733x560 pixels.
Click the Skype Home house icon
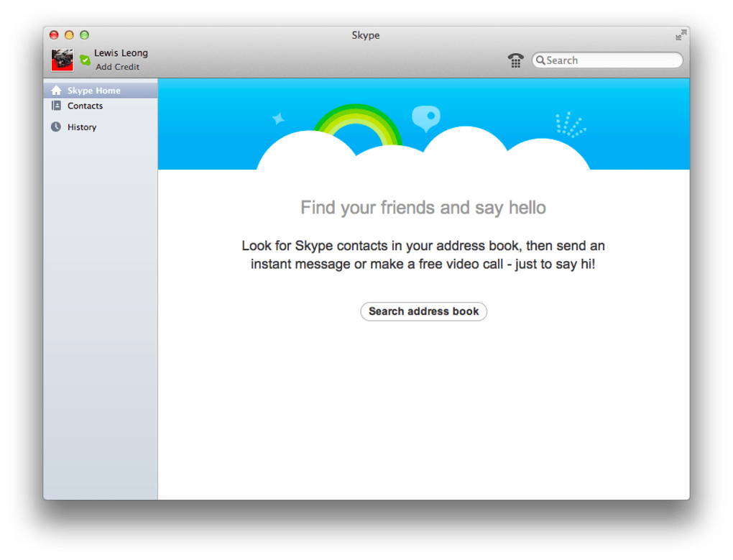(x=56, y=90)
